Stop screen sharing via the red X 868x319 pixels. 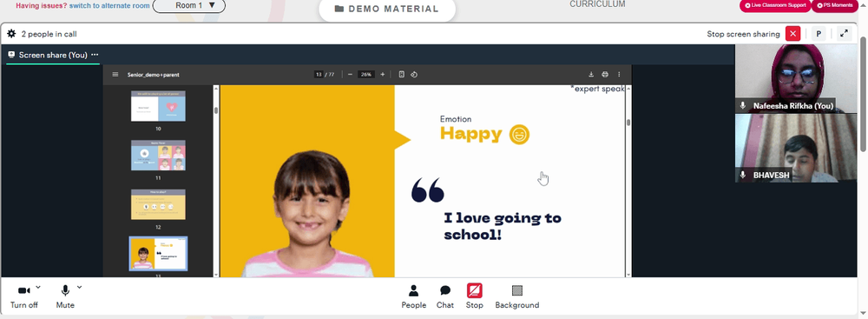tap(793, 34)
